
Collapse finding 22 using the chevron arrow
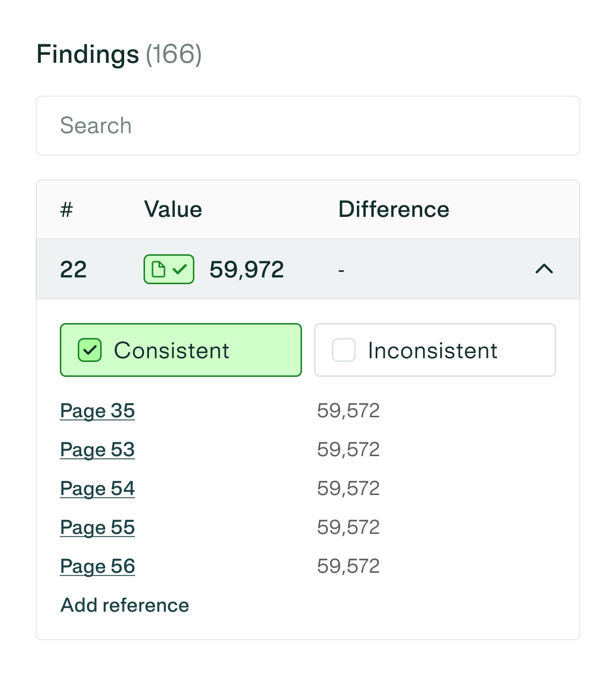[x=544, y=269]
